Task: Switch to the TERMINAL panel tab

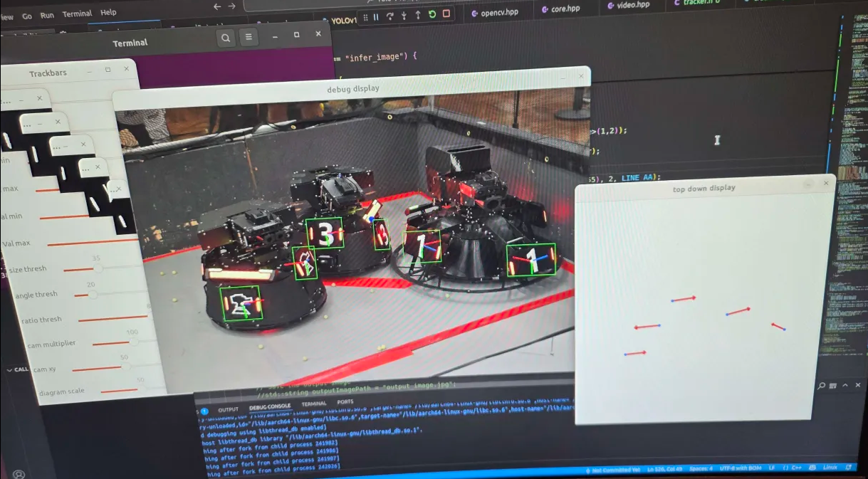Action: pos(314,404)
